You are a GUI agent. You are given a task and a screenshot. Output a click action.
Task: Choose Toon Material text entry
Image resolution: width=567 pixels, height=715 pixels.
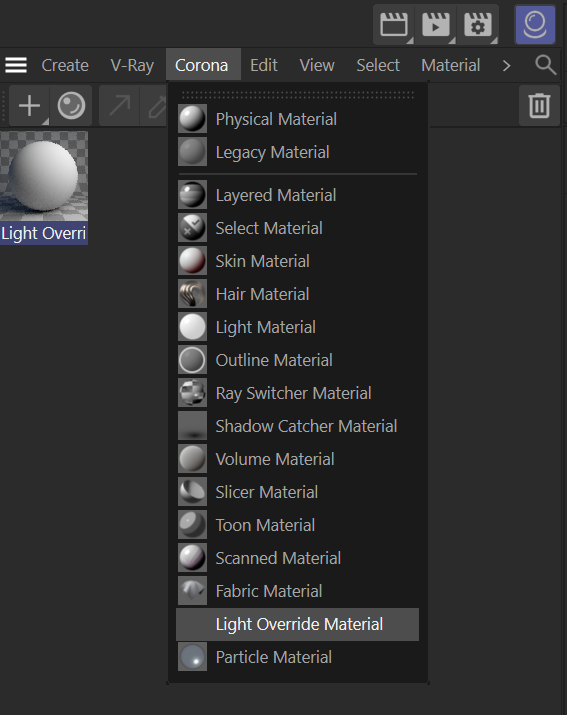(x=265, y=525)
